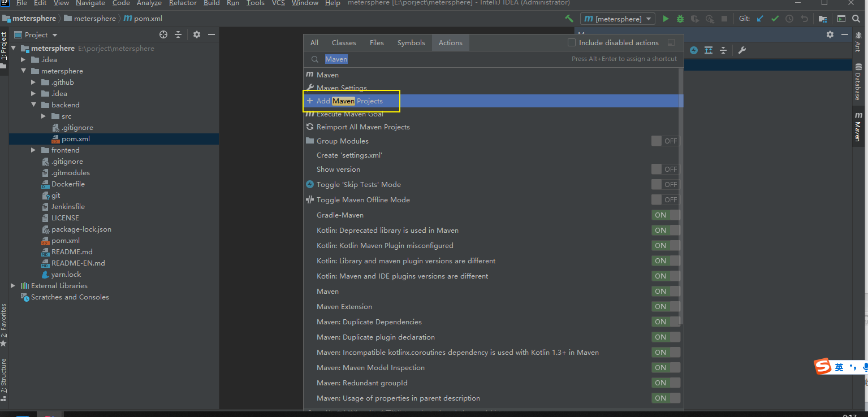The height and width of the screenshot is (417, 868).
Task: Click Run with Coverage icon
Action: pos(695,19)
